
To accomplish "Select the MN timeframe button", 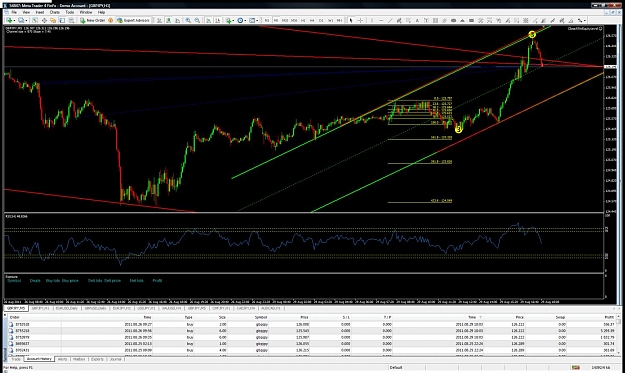I will click(x=339, y=20).
